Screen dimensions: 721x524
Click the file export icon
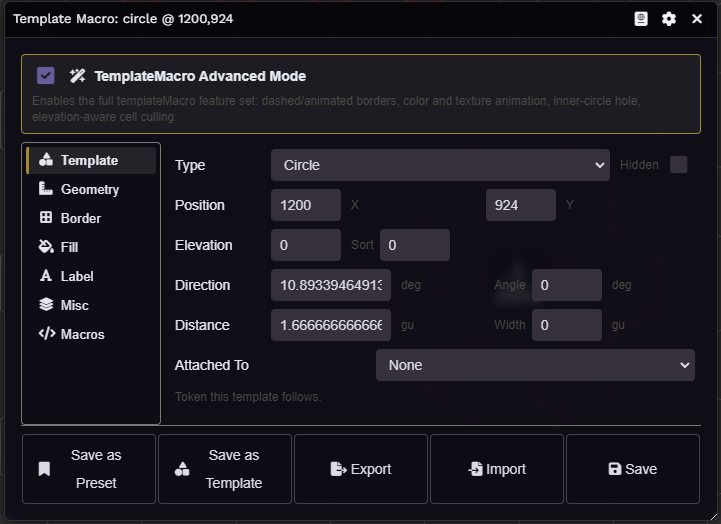click(338, 469)
